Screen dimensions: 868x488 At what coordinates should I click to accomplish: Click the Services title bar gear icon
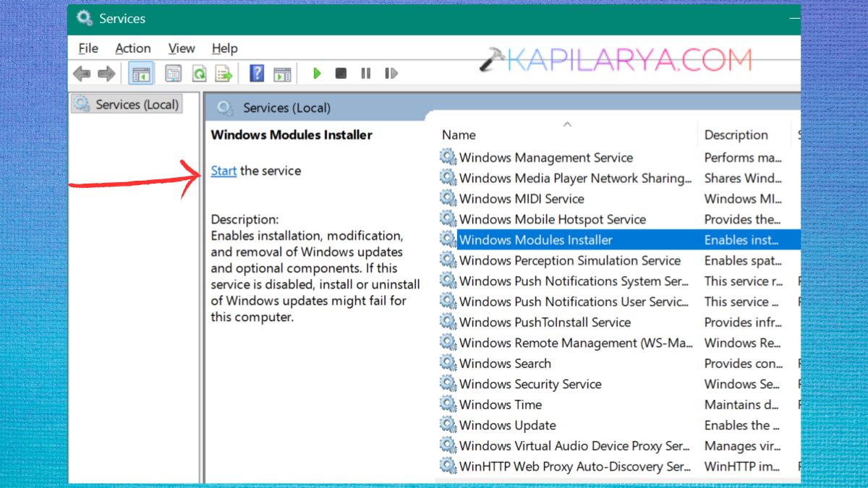(85, 18)
